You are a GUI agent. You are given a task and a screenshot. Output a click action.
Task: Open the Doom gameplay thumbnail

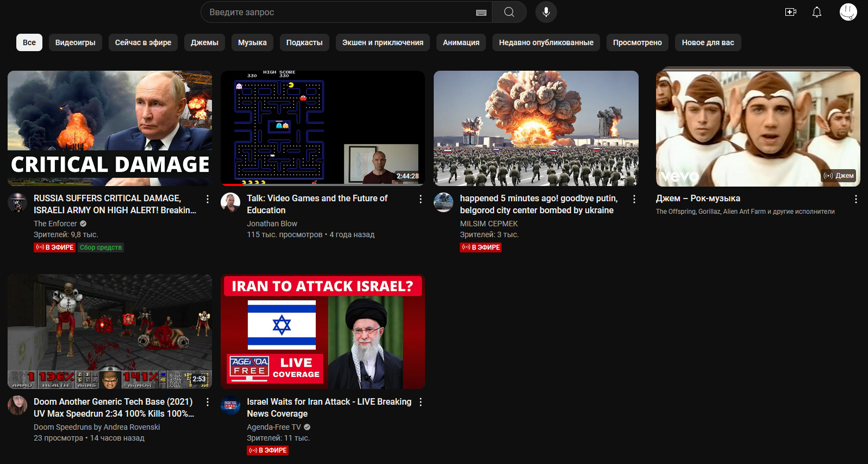click(x=110, y=332)
